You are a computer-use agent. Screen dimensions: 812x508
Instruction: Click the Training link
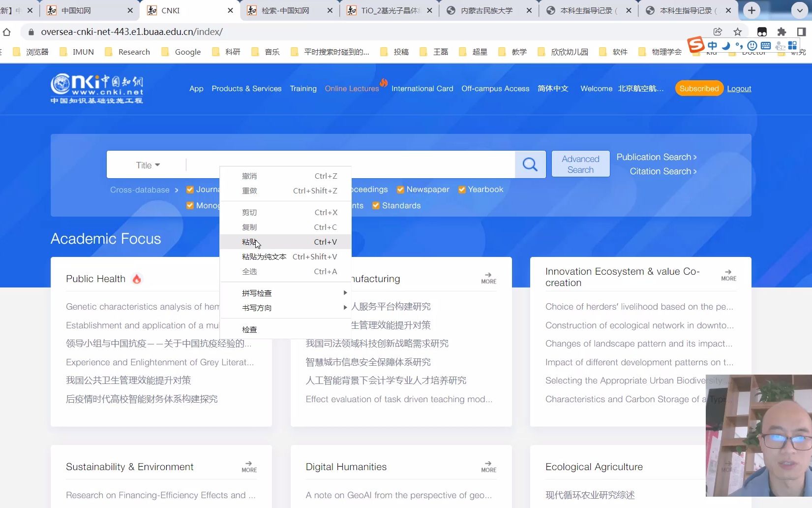click(x=303, y=89)
